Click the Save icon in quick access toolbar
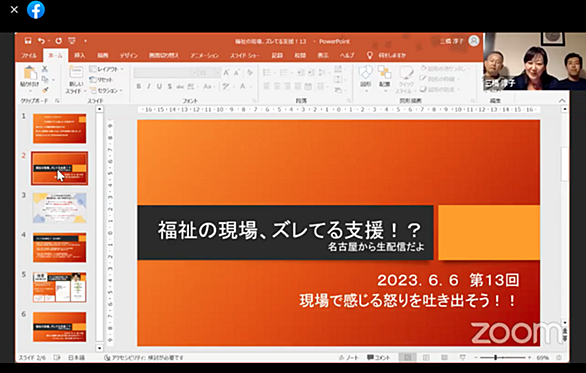This screenshot has width=586, height=373. [28, 41]
